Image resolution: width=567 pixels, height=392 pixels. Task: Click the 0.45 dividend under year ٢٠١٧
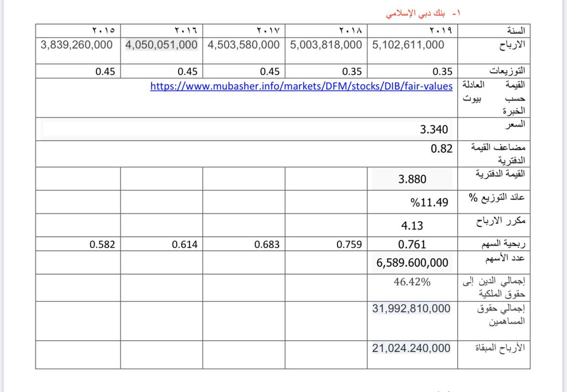click(x=270, y=72)
